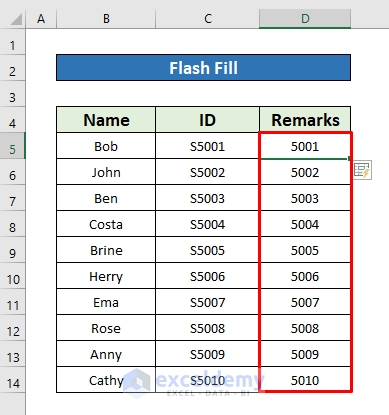389x415 pixels.
Task: Select the cell containing Ema
Action: 106,302
